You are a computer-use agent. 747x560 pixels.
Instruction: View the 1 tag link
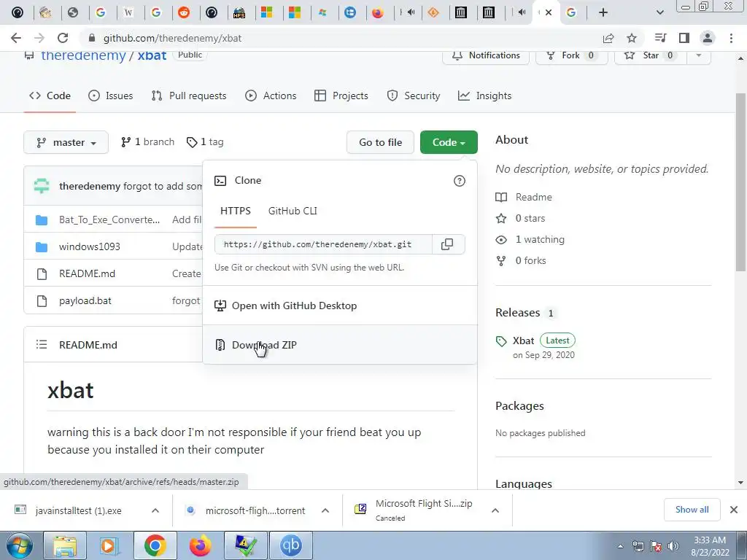(x=205, y=142)
